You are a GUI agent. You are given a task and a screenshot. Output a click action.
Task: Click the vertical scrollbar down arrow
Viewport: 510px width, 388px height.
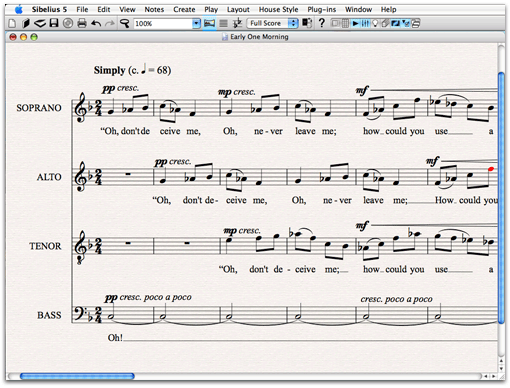pyautogui.click(x=501, y=368)
